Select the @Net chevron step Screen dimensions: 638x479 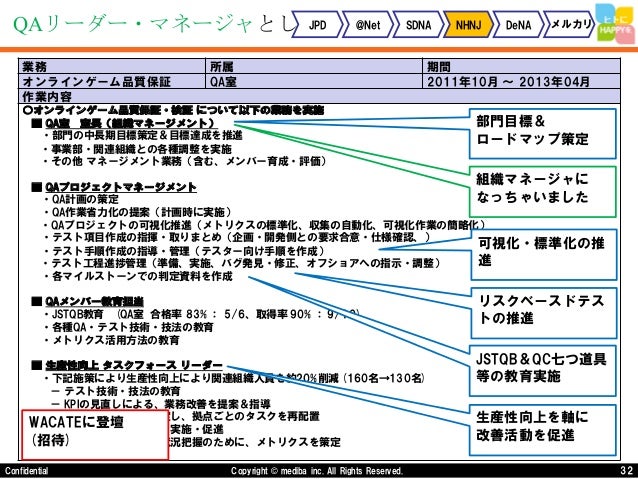click(x=368, y=25)
